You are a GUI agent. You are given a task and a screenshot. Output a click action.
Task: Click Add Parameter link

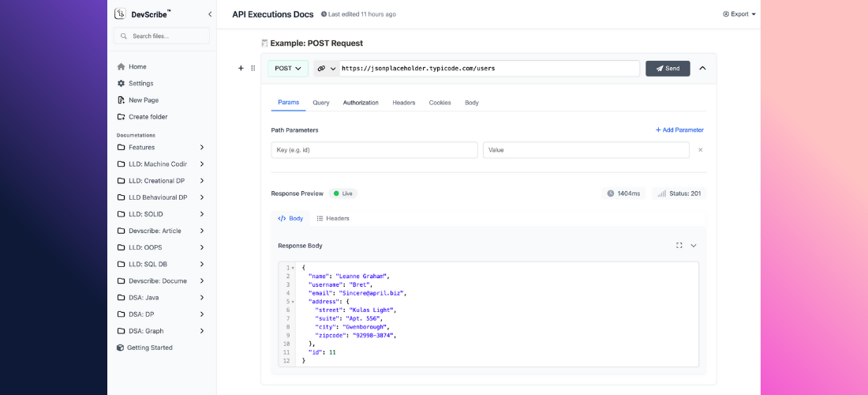(679, 130)
